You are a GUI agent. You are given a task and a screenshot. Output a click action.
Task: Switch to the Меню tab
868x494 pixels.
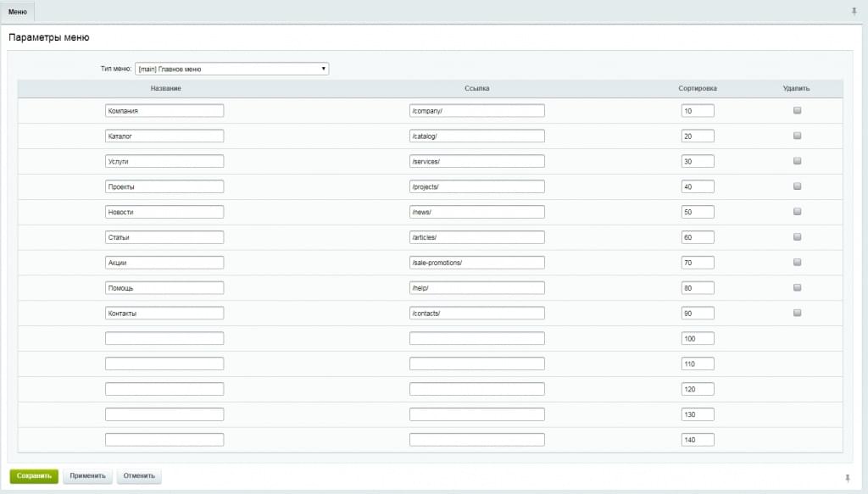click(x=18, y=12)
